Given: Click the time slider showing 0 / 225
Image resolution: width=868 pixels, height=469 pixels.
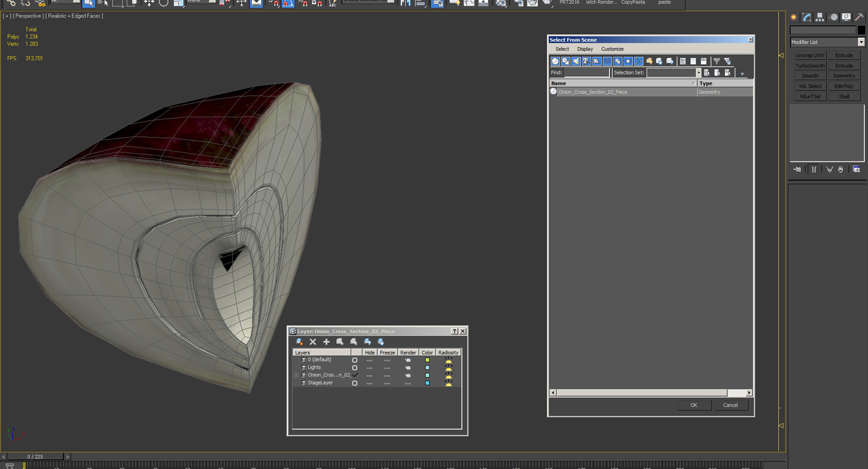Looking at the screenshot, I should [35, 457].
